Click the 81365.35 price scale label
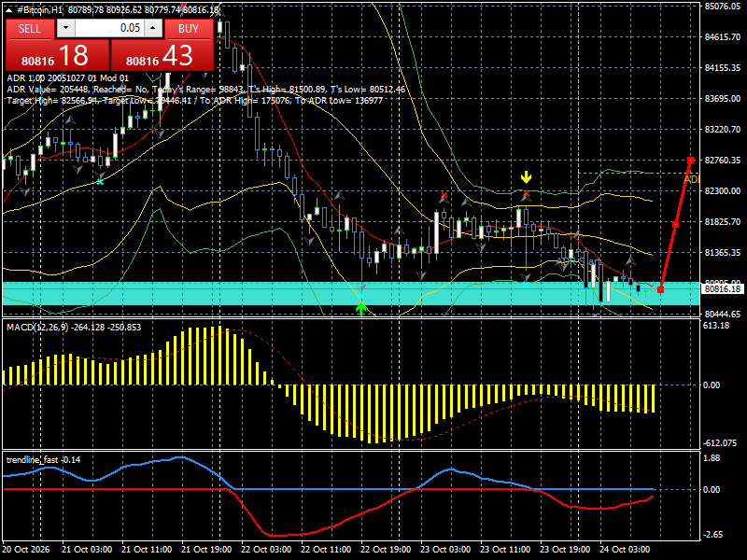 (722, 252)
